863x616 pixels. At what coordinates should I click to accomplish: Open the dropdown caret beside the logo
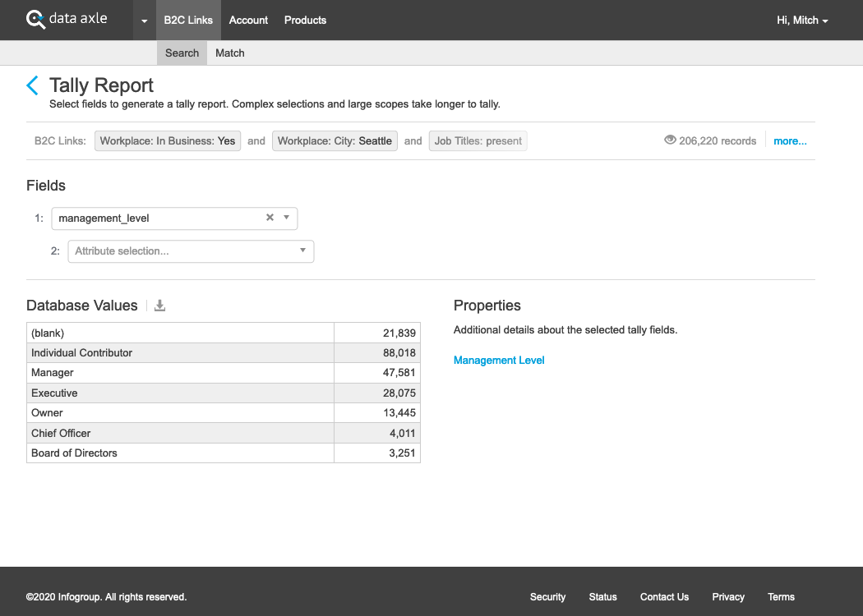click(144, 21)
